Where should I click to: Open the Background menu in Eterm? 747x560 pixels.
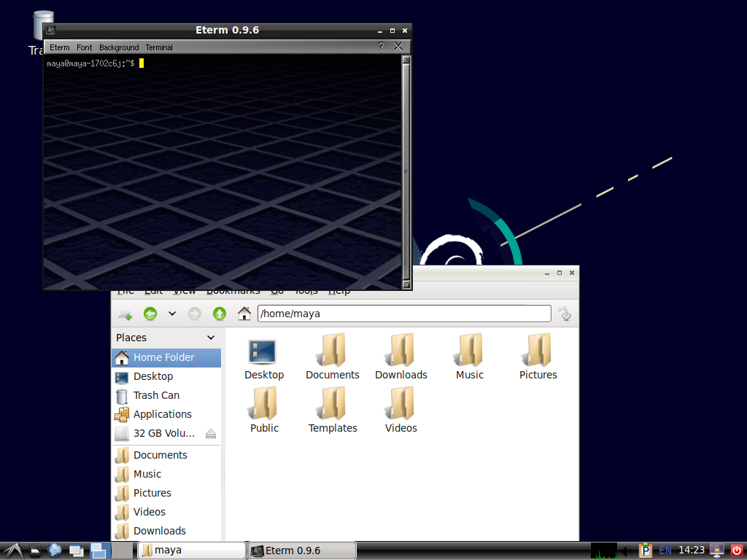pyautogui.click(x=119, y=47)
